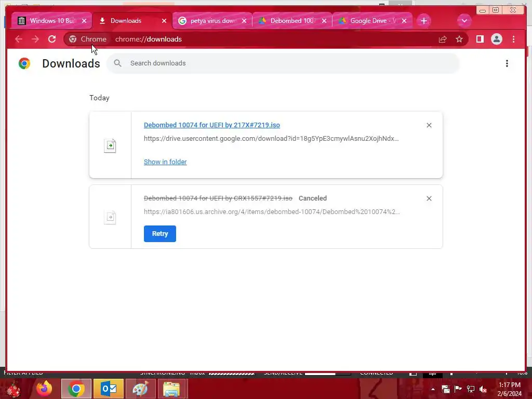Click the search magnifier icon

[x=118, y=63]
